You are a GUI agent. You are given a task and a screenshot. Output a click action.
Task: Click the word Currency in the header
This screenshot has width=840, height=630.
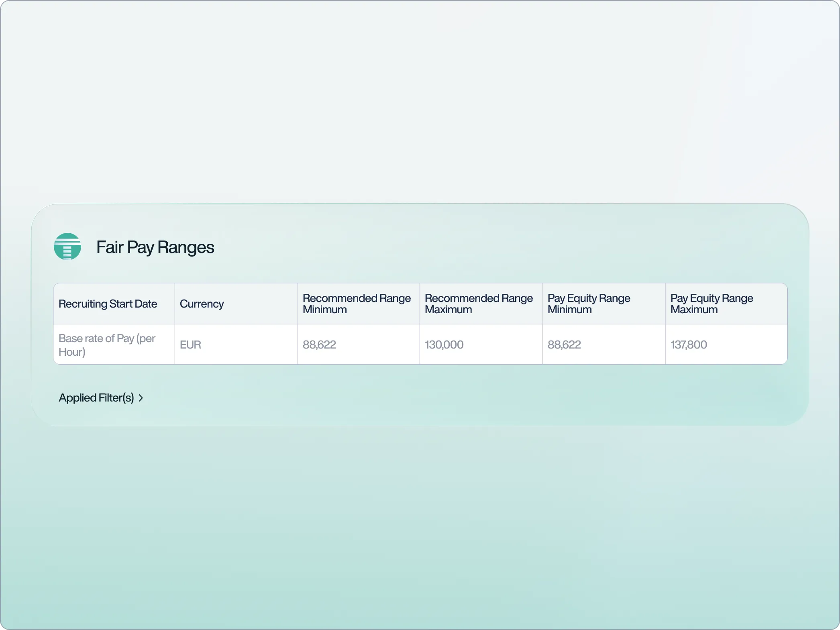point(202,304)
